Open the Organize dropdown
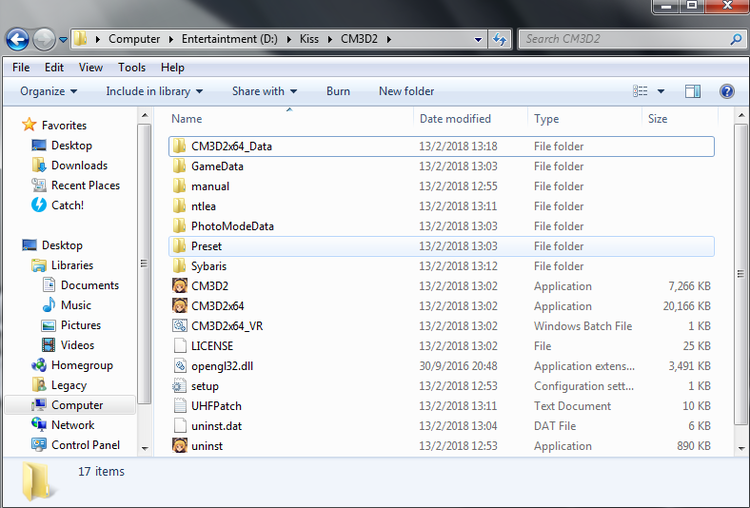Screen dimensions: 750x508 coord(48,91)
